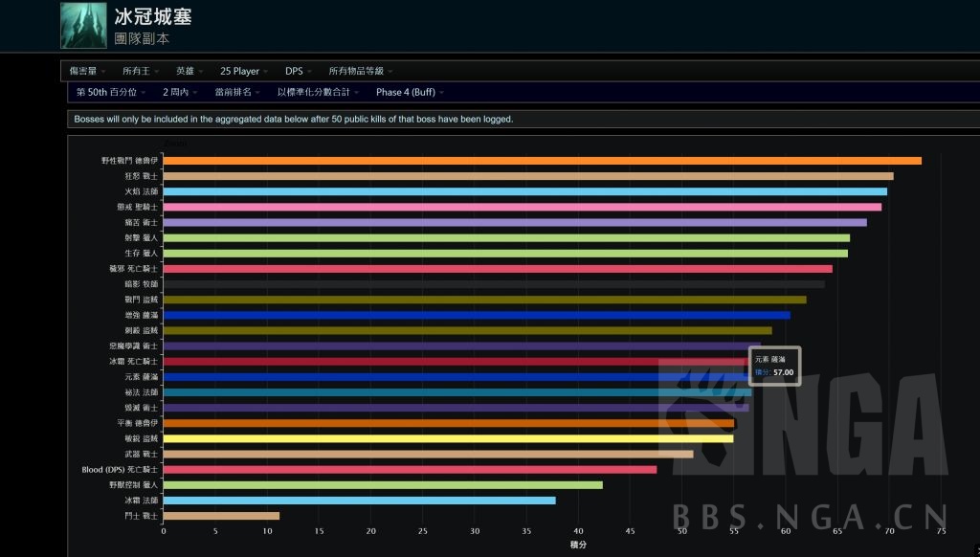This screenshot has width=980, height=557.
Task: Select the green 射擊 獵人 bar
Action: click(506, 237)
